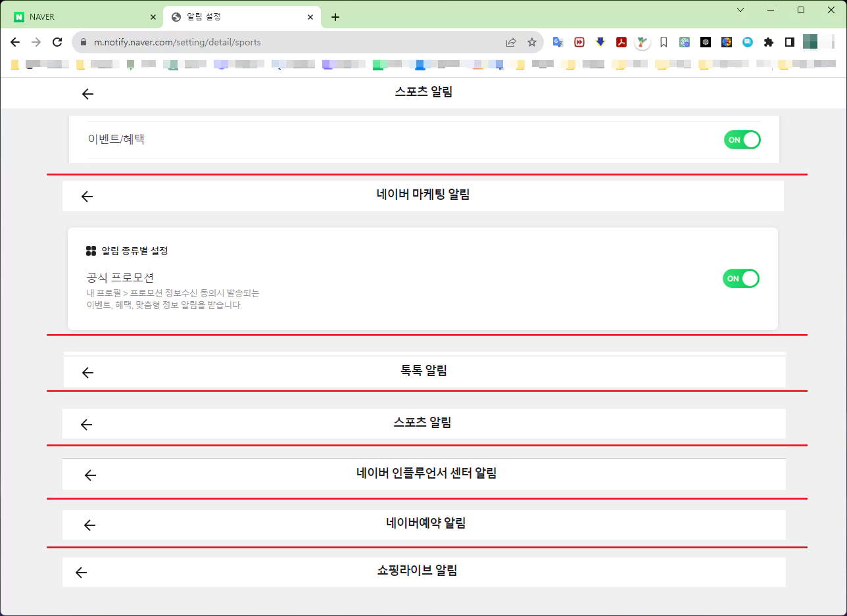The width and height of the screenshot is (847, 616).
Task: Turn off the 이벤트/혜택 toggle
Action: pyautogui.click(x=742, y=139)
